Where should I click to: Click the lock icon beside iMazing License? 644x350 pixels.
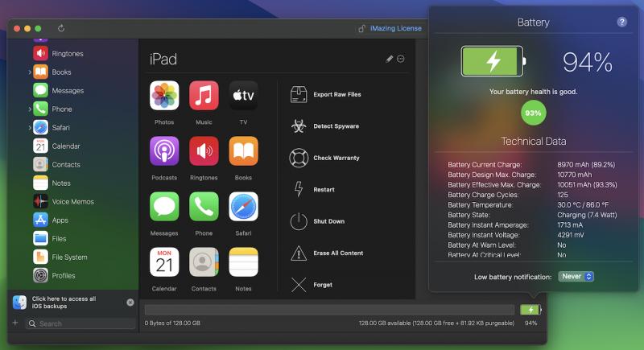pos(361,28)
